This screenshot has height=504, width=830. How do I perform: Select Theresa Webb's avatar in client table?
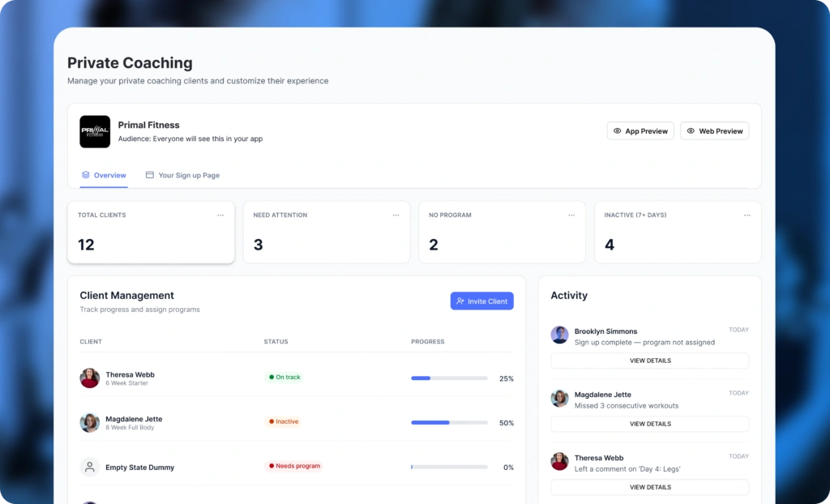89,378
